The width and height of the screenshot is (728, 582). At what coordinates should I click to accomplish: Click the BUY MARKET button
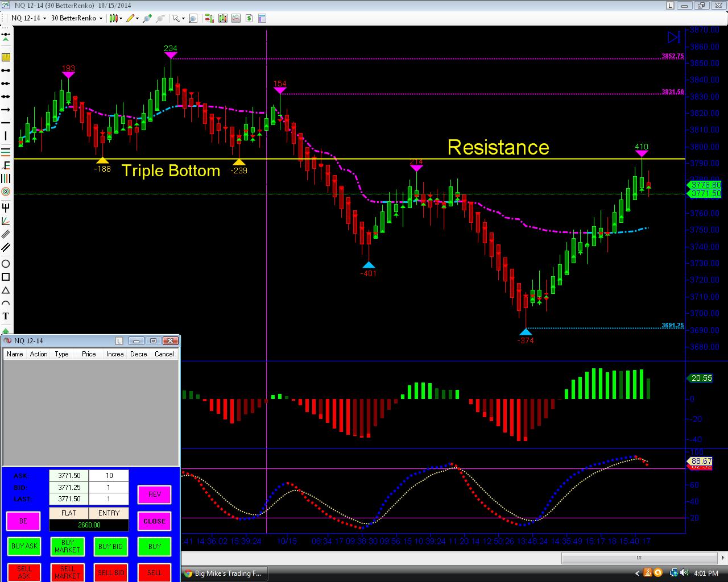tap(67, 547)
